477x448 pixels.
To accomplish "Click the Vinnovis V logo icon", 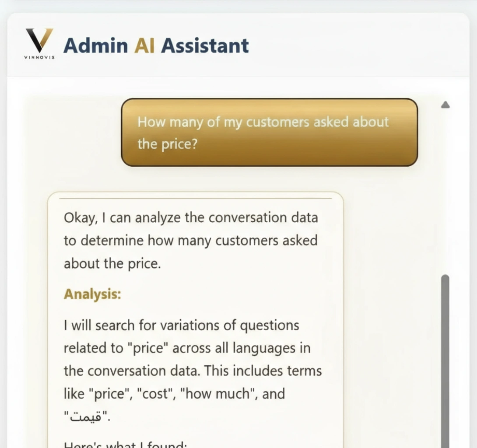I will [x=39, y=41].
